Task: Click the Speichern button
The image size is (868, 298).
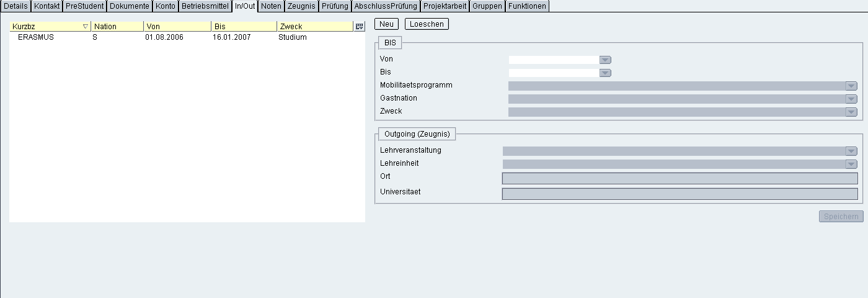Action: pyautogui.click(x=841, y=216)
